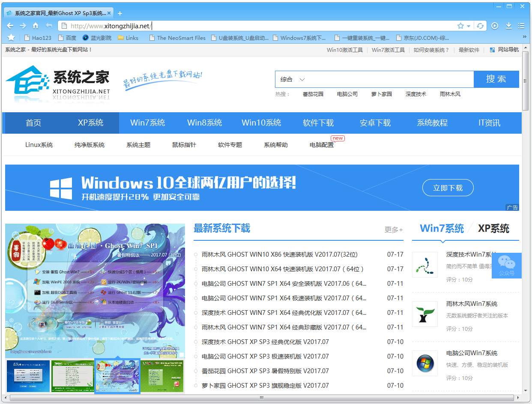
Task: Click 雨林木风Win7系统 logo icon
Action: 425,314
